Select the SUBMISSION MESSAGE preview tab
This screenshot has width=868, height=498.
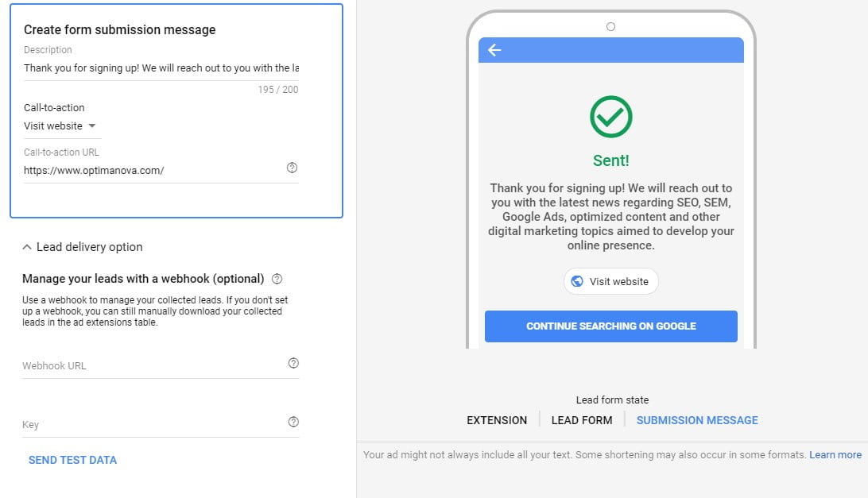tap(697, 420)
